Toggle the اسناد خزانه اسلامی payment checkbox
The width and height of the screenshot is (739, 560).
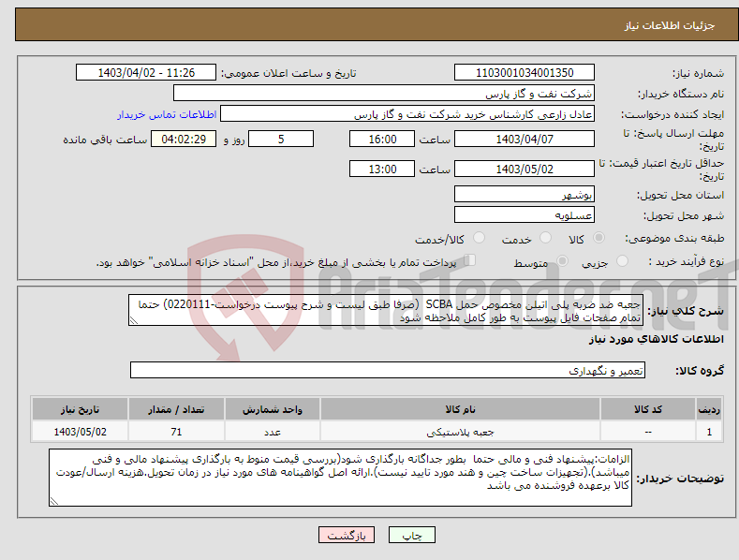(x=469, y=259)
